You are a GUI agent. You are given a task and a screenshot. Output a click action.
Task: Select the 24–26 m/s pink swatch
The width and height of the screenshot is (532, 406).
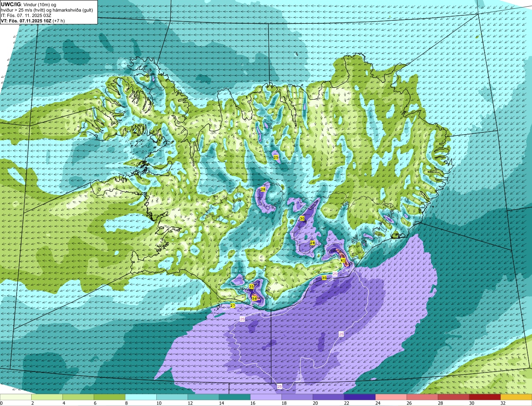[x=391, y=397]
